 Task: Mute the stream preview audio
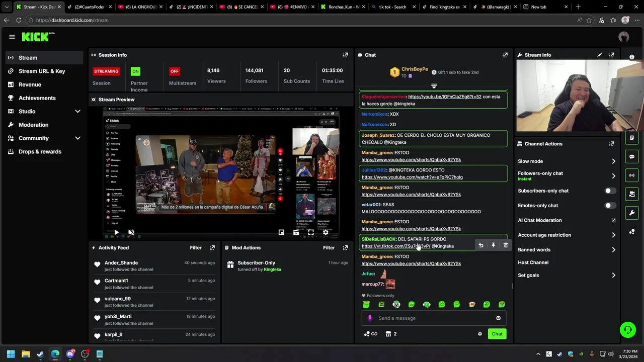point(131,232)
